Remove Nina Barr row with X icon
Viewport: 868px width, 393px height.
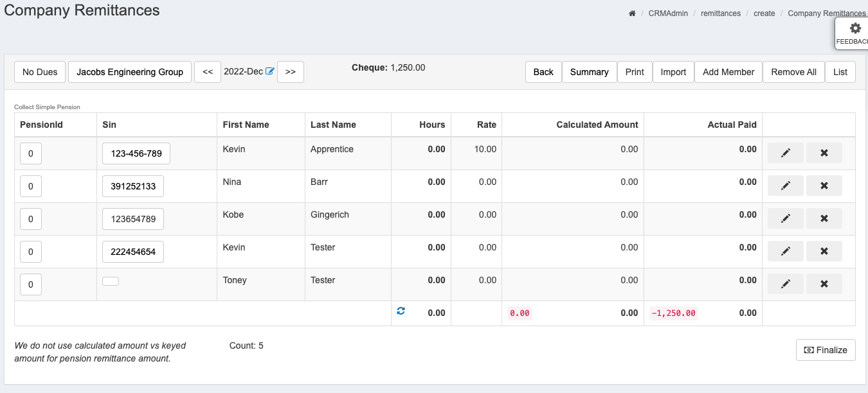(824, 186)
